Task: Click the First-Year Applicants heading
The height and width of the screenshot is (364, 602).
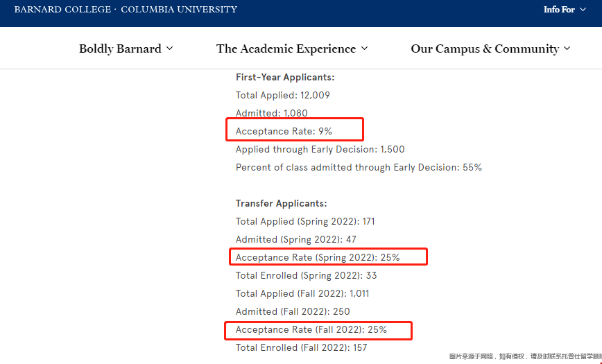Action: (285, 77)
